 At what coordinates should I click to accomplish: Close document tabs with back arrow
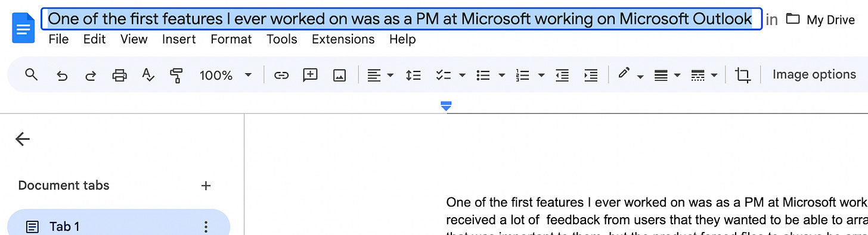23,139
